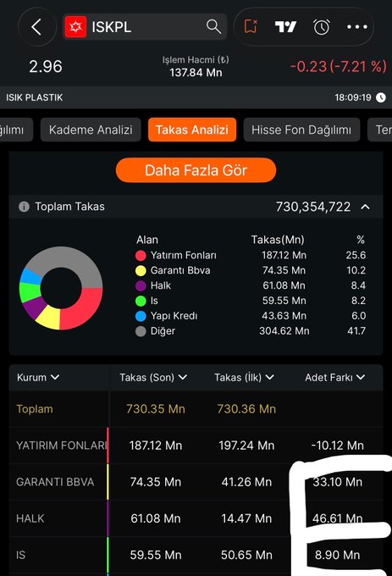Viewport: 392px width, 576px height.
Task: Tap the ISIK PLASTIK company name
Action: click(34, 97)
